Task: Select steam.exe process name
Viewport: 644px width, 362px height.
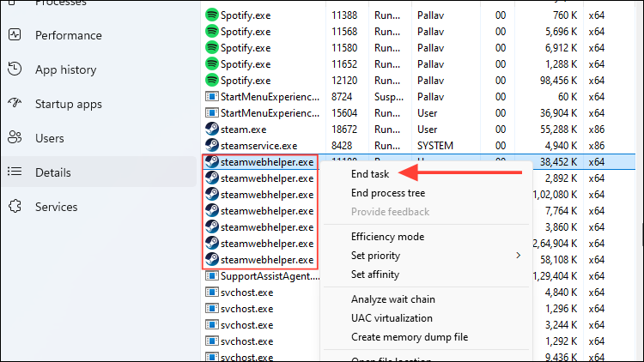Action: tap(243, 130)
